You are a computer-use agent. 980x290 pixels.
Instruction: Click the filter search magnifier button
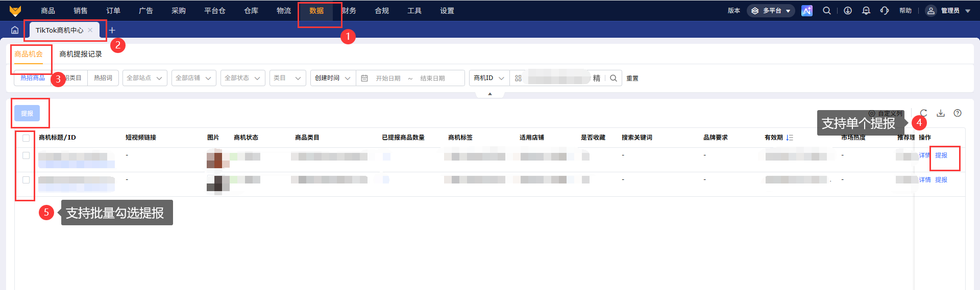(614, 78)
